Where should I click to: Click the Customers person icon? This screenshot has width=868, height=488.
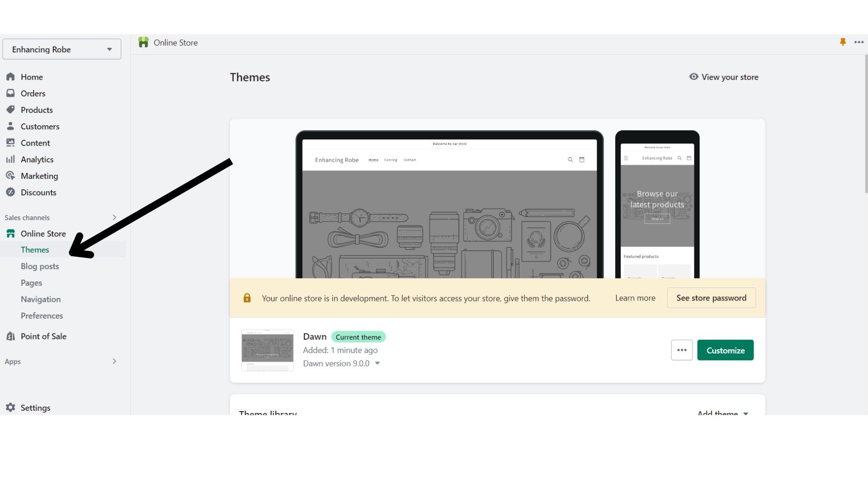coord(10,126)
